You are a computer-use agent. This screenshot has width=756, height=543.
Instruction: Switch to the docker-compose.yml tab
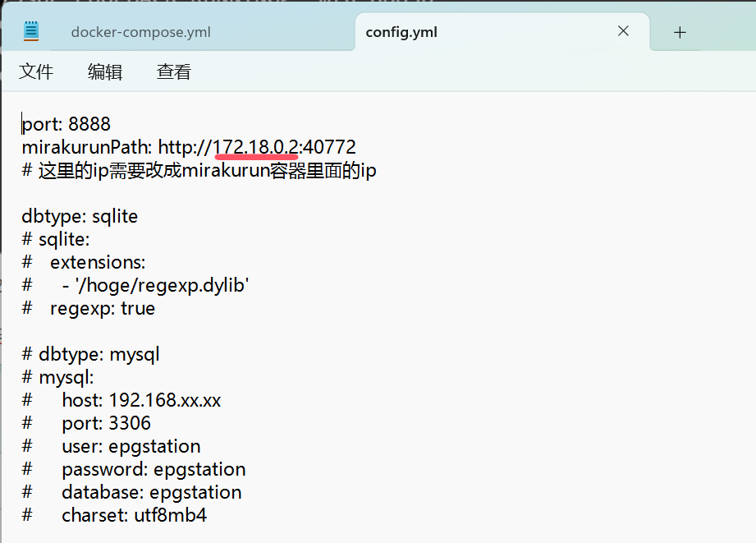(141, 32)
